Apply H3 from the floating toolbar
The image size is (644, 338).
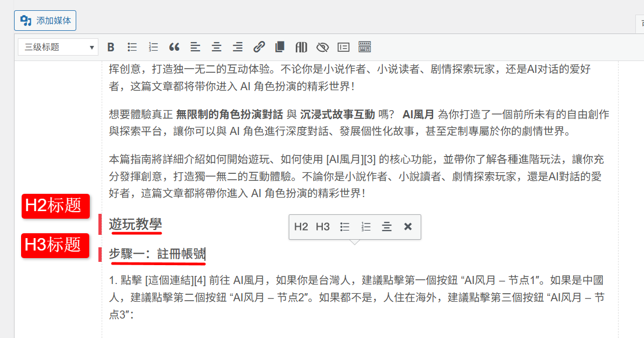[323, 227]
